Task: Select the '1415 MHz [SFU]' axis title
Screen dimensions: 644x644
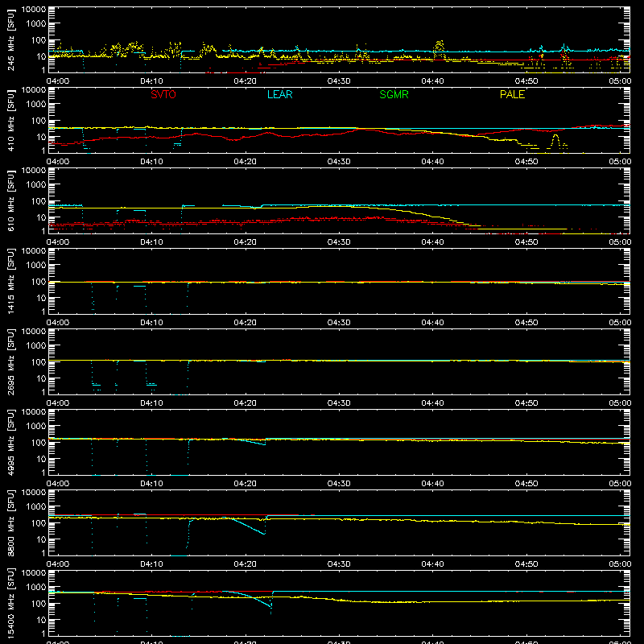Action: tap(10, 281)
